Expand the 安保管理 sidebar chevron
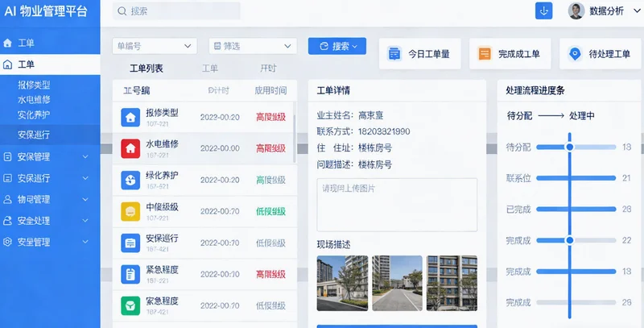Screen dimensions: 644x328 pyautogui.click(x=85, y=156)
